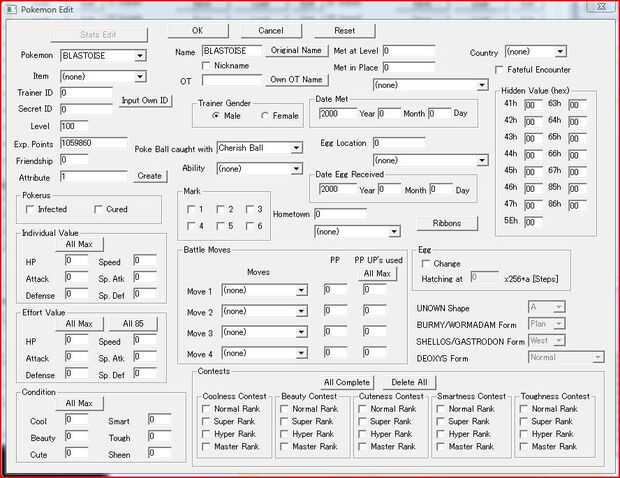
Task: Open the Move 1 dropdown
Action: [301, 291]
